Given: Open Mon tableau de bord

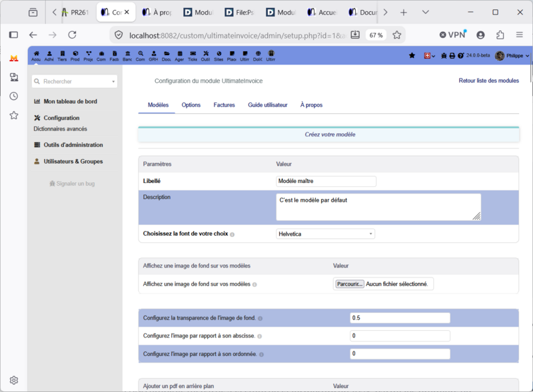Looking at the screenshot, I should 70,101.
